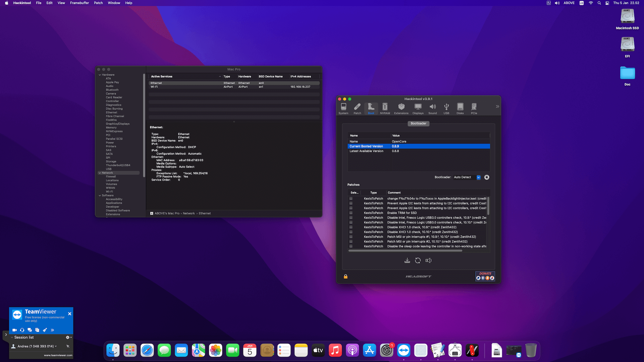Image resolution: width=644 pixels, height=362 pixels.
Task: Collapse the Hardware section in Mac Pro sidebar
Action: coord(100,75)
